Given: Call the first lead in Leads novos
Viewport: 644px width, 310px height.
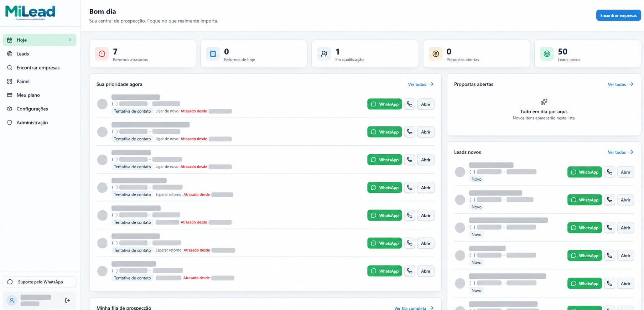Looking at the screenshot, I should point(609,172).
